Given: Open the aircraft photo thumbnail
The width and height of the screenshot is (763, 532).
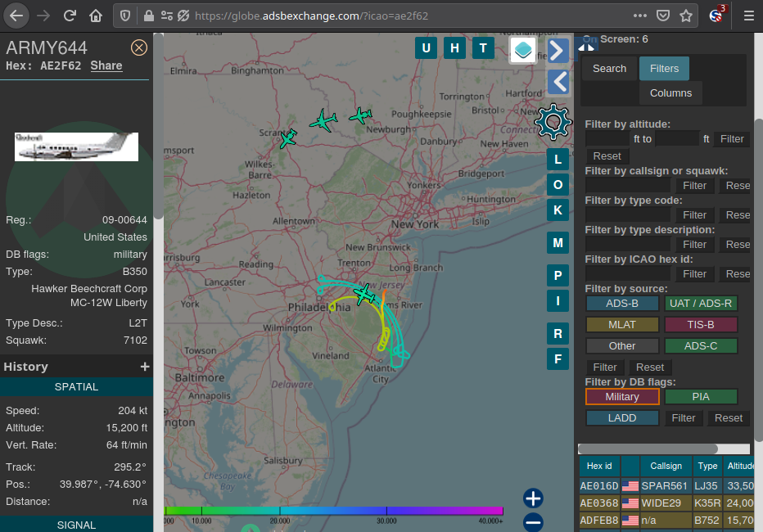Looking at the screenshot, I should pyautogui.click(x=76, y=147).
